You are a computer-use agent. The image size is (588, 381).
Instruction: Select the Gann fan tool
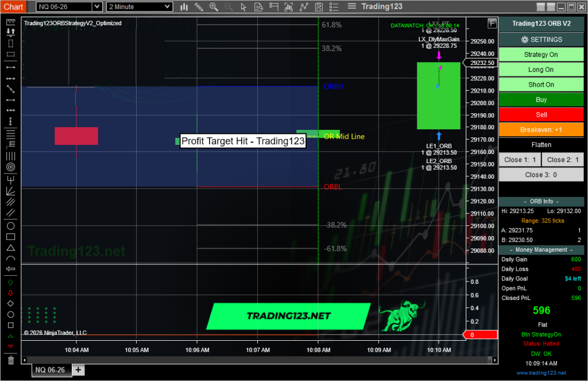click(10, 191)
